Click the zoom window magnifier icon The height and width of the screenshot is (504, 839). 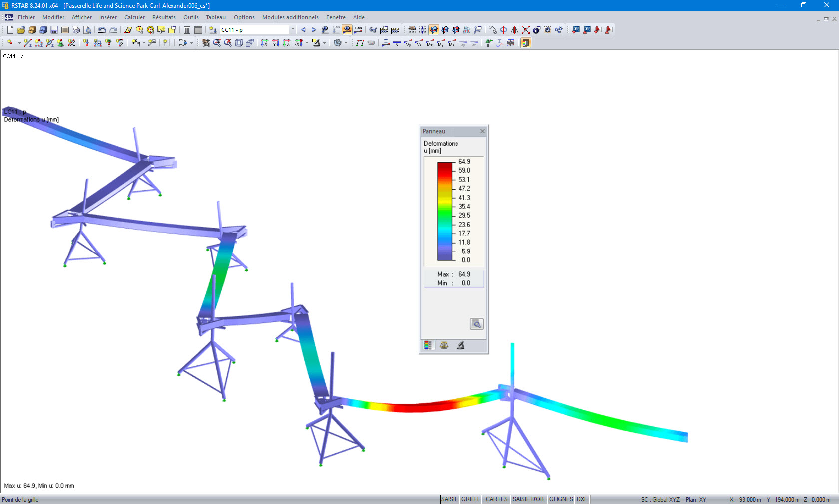217,43
